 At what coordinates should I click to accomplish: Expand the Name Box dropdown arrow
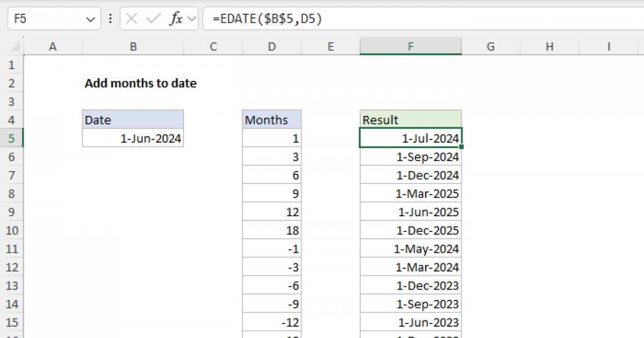click(x=89, y=19)
